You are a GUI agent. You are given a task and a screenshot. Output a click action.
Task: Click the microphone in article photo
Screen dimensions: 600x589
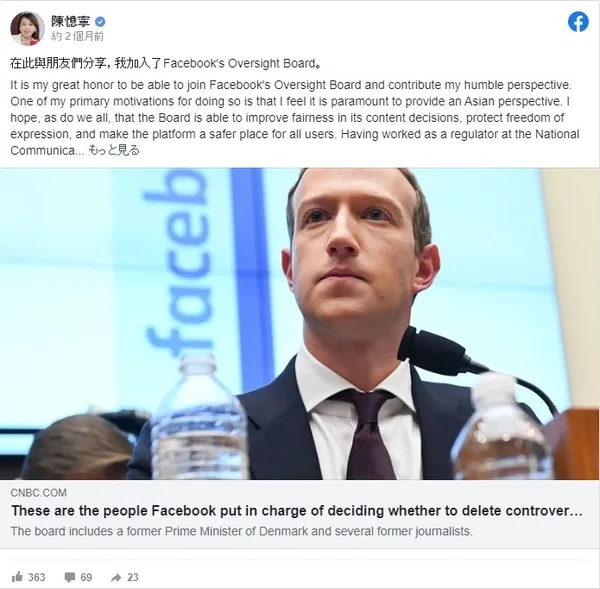[x=440, y=351]
